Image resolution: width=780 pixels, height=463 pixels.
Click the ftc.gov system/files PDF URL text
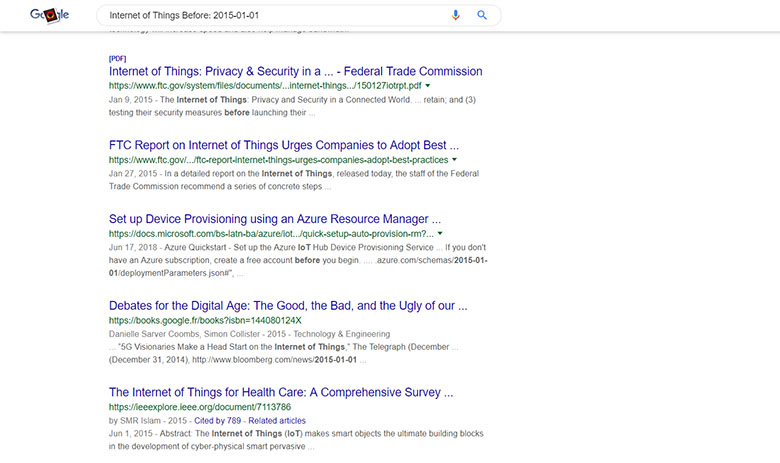pyautogui.click(x=265, y=86)
